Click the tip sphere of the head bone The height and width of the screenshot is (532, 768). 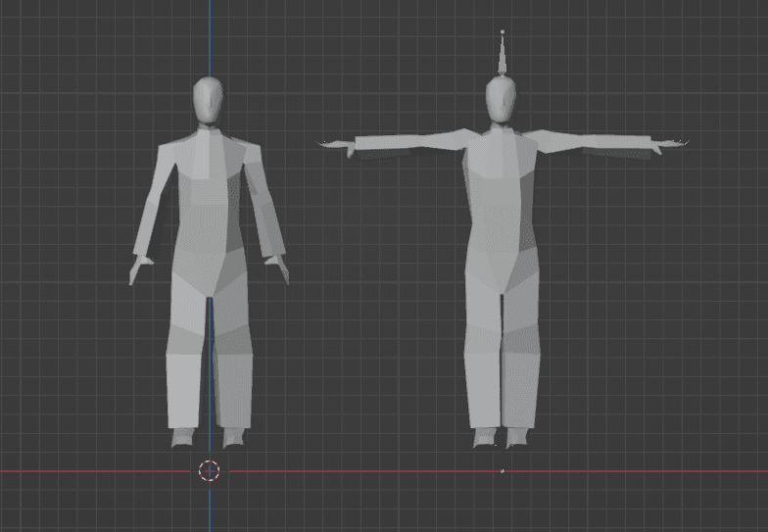pyautogui.click(x=503, y=31)
